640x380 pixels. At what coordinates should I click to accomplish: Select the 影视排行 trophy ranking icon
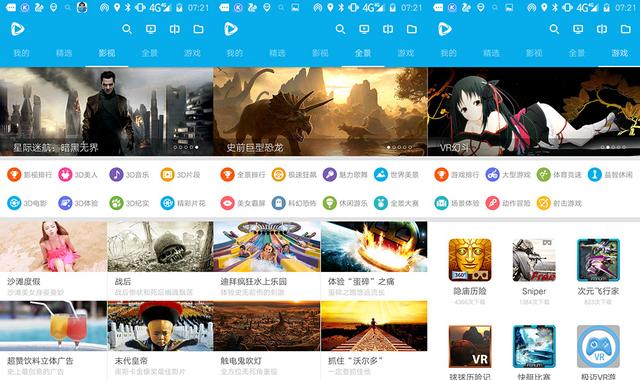14,175
